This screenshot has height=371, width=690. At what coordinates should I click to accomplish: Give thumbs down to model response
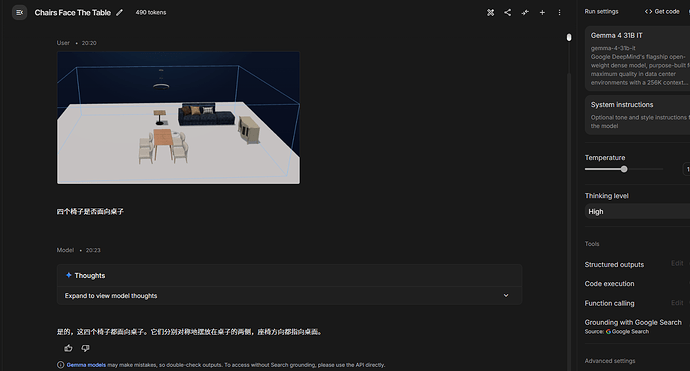click(x=85, y=348)
